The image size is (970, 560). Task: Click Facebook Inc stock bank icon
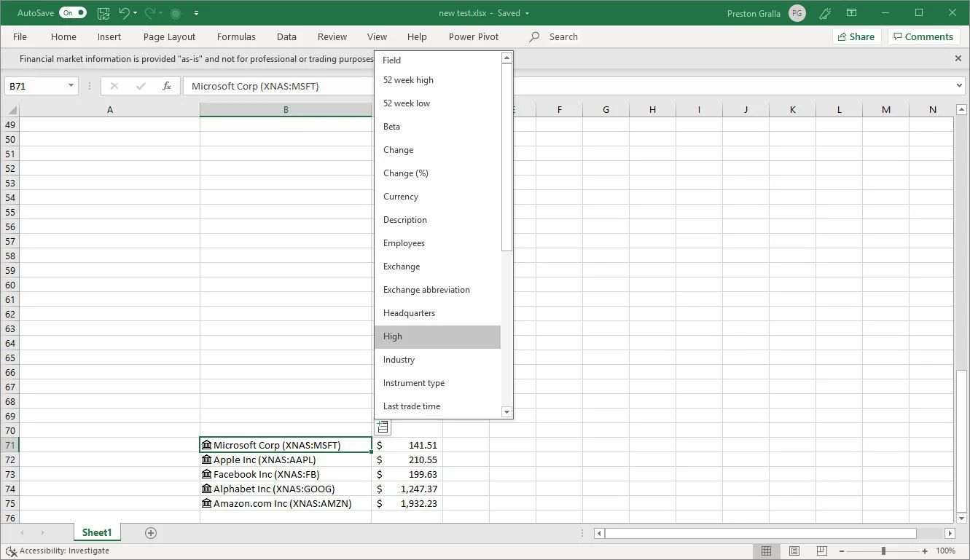click(206, 474)
